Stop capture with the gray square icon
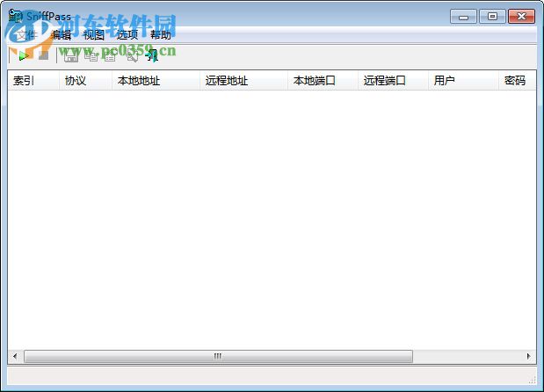The image size is (544, 392). (x=43, y=55)
